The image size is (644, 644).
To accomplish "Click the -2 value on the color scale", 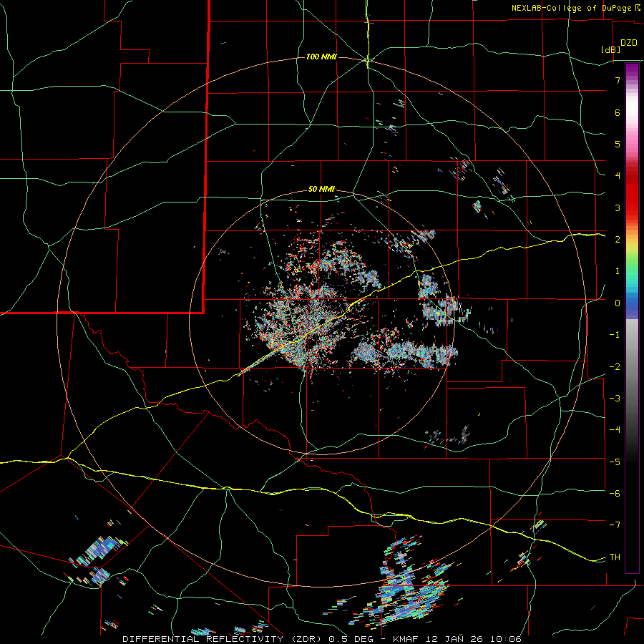I will point(615,367).
